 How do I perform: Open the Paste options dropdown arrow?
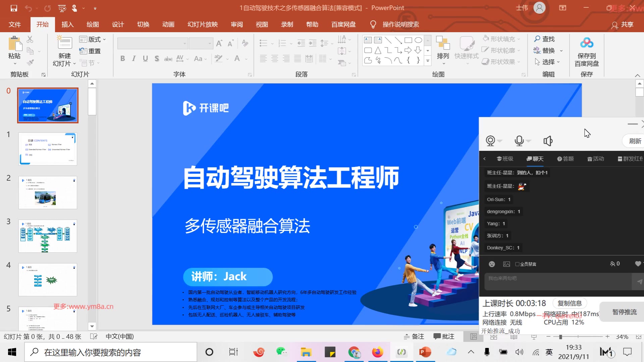coord(15,63)
